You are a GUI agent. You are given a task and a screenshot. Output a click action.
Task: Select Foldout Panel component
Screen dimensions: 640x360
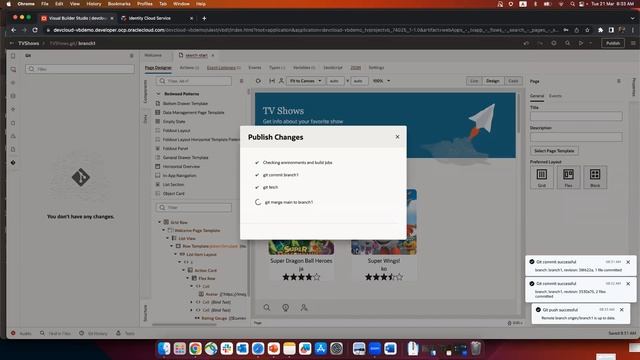(x=175, y=148)
